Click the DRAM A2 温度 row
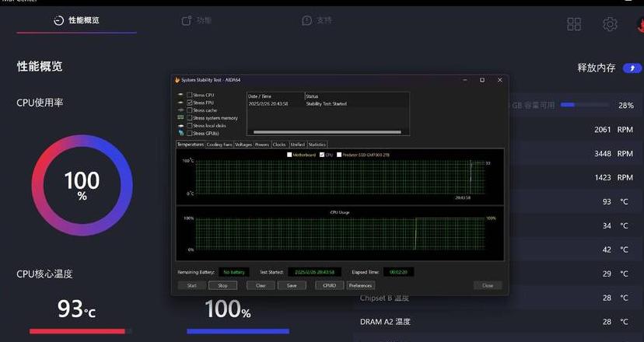The image size is (644, 342). [499, 322]
